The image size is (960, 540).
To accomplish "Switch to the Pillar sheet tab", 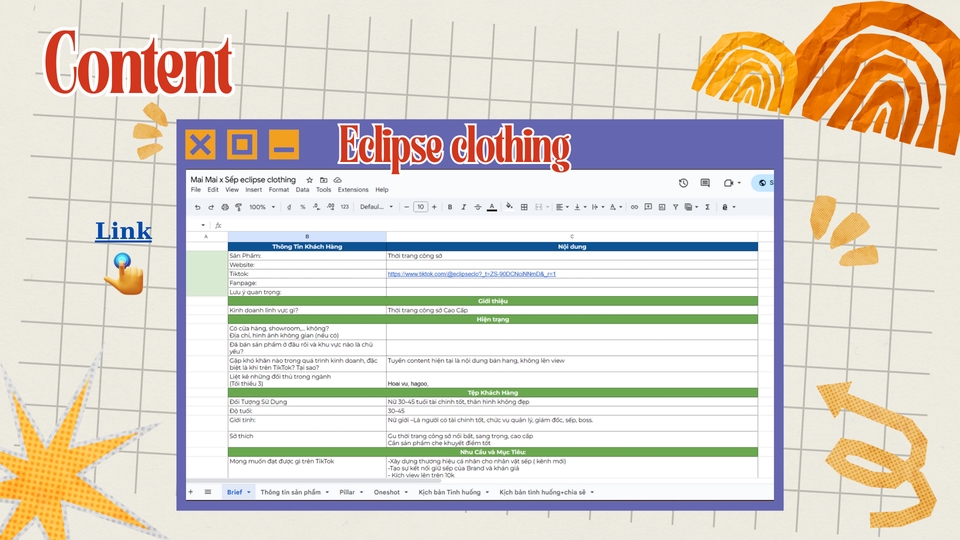I will (347, 492).
